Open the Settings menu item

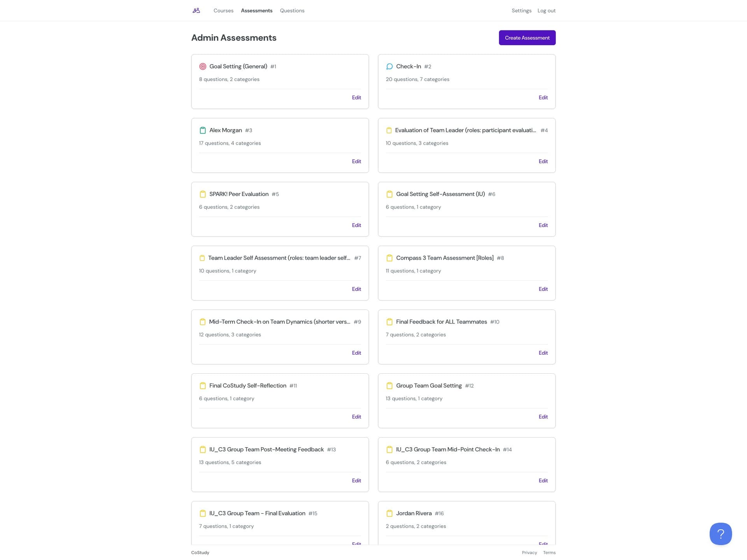pos(521,10)
